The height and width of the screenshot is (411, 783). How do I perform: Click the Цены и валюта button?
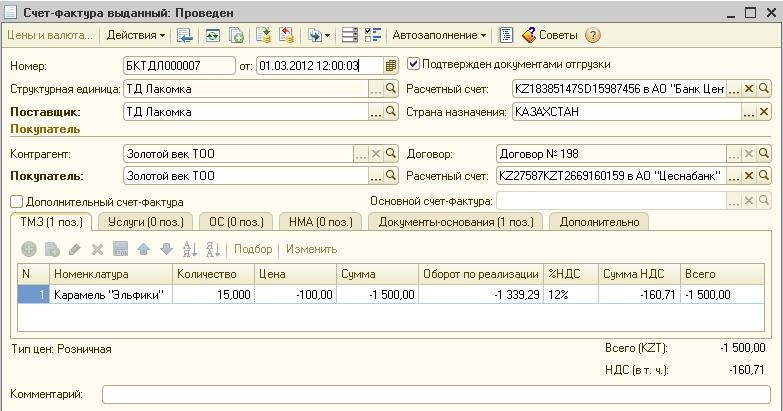tap(49, 35)
